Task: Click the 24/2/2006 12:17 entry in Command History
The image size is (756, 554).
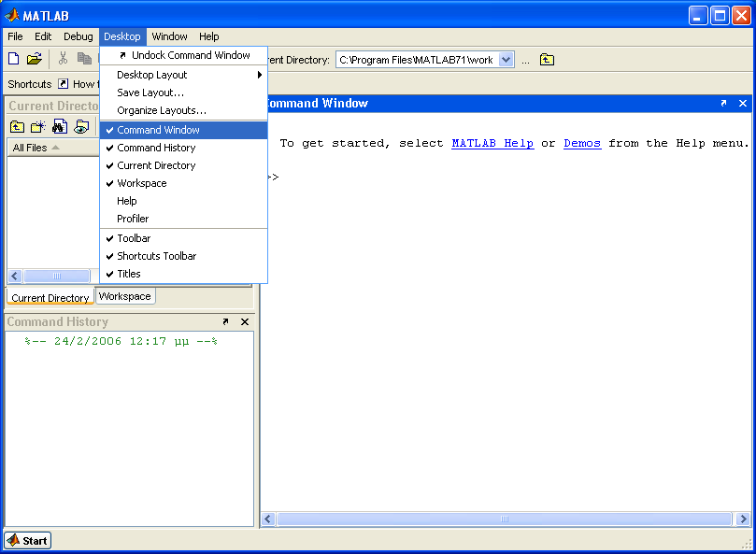Action: [121, 341]
